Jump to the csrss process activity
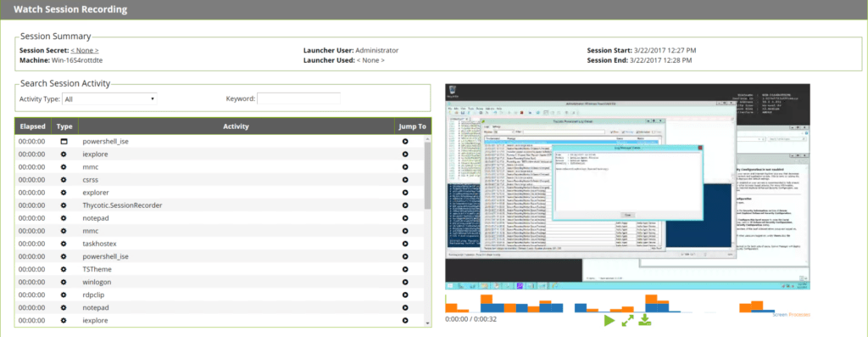The image size is (868, 337). pyautogui.click(x=405, y=180)
